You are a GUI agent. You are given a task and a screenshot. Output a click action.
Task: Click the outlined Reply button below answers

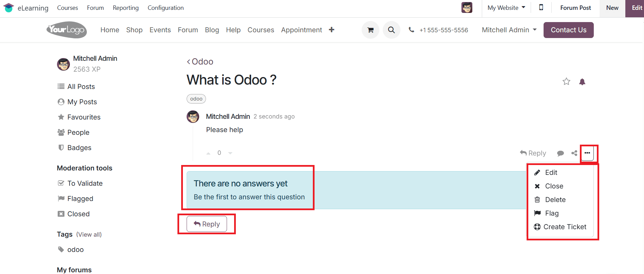point(207,224)
